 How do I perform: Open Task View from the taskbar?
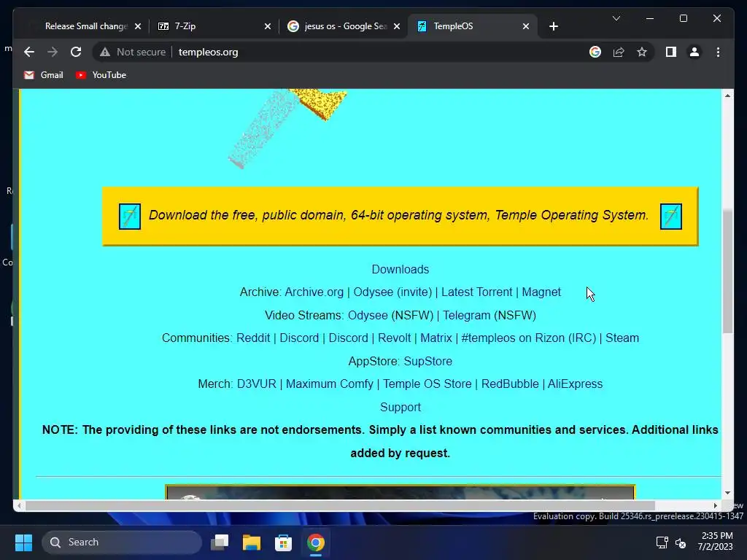(x=220, y=542)
